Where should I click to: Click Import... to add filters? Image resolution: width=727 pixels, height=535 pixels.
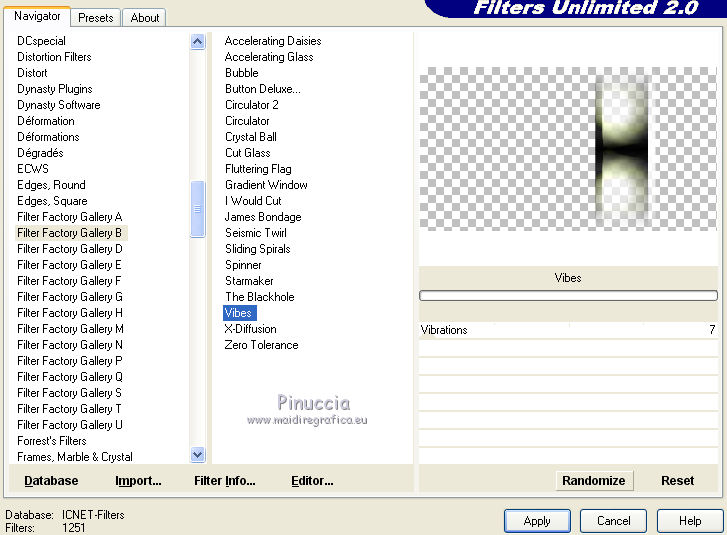tap(138, 481)
